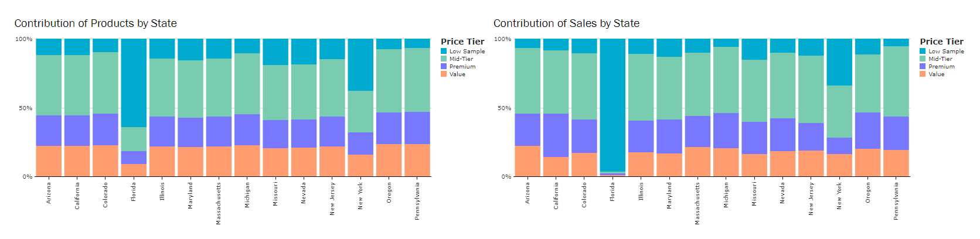Select Pennsylvania's Value segment in Sales chart
Viewport: 980px width, 239px height.
[x=896, y=163]
